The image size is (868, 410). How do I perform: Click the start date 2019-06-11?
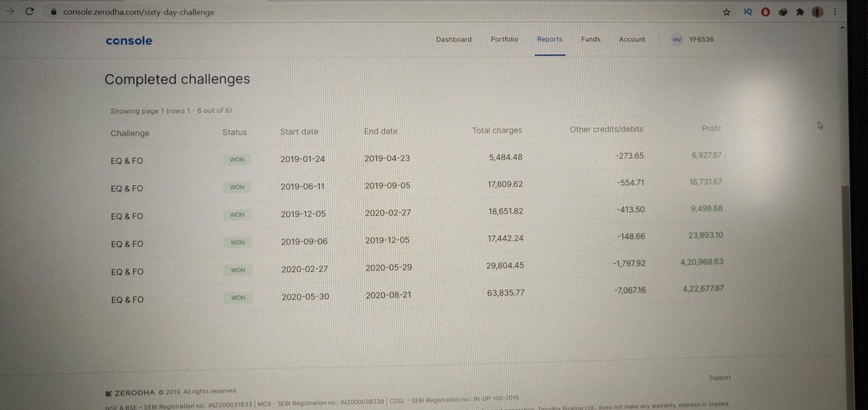(x=302, y=187)
